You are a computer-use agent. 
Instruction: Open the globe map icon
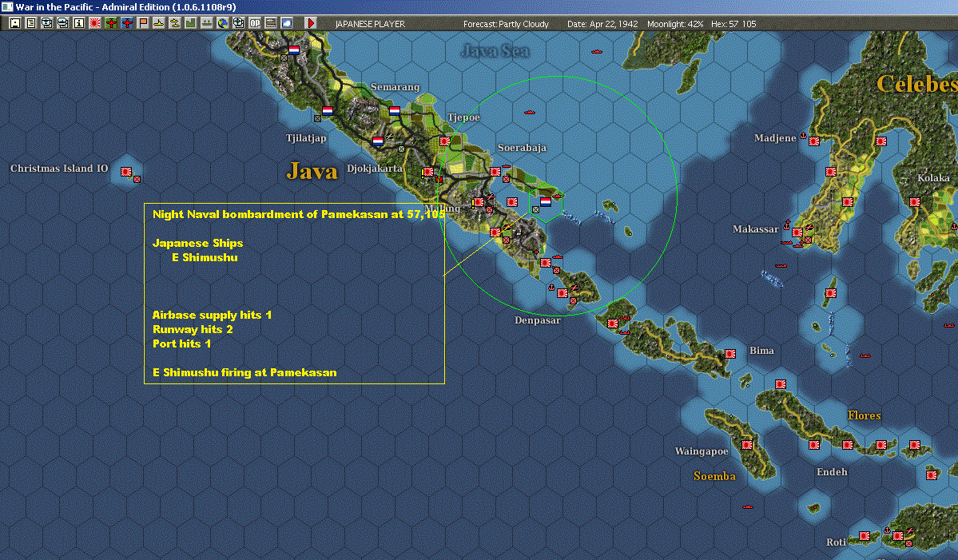coord(223,23)
